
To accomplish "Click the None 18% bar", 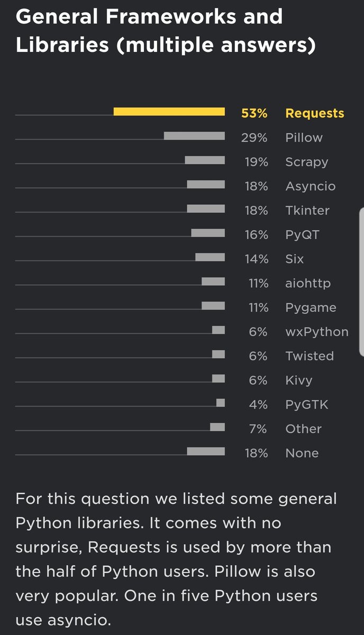I will [x=206, y=451].
